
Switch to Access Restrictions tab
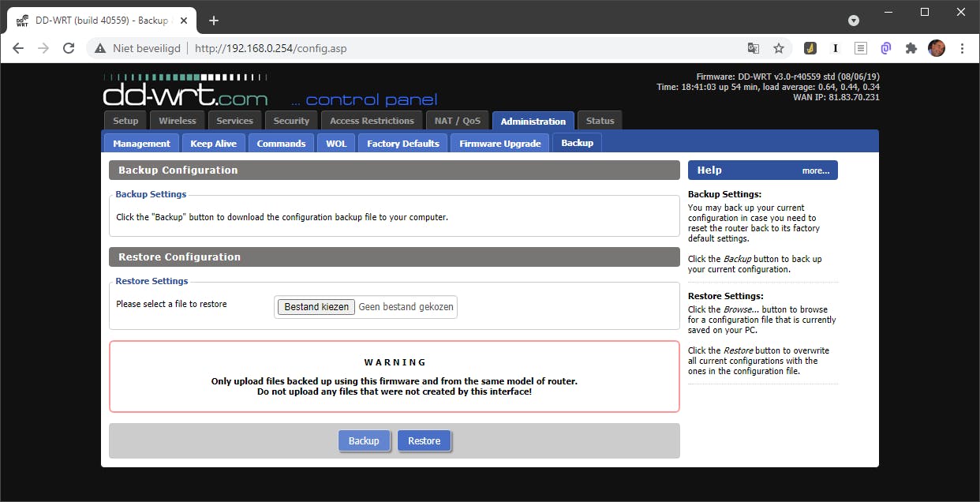[x=372, y=121]
